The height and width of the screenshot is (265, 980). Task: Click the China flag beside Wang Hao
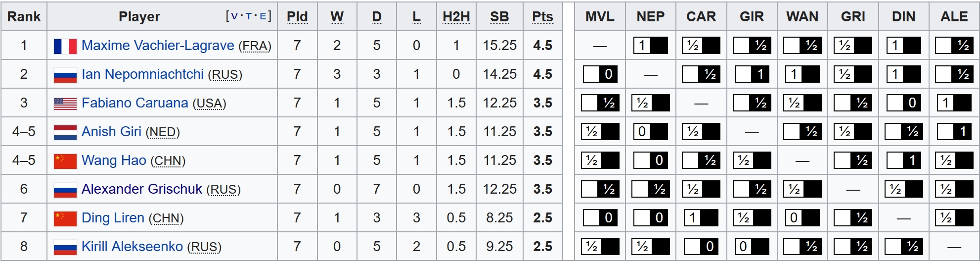(x=65, y=161)
